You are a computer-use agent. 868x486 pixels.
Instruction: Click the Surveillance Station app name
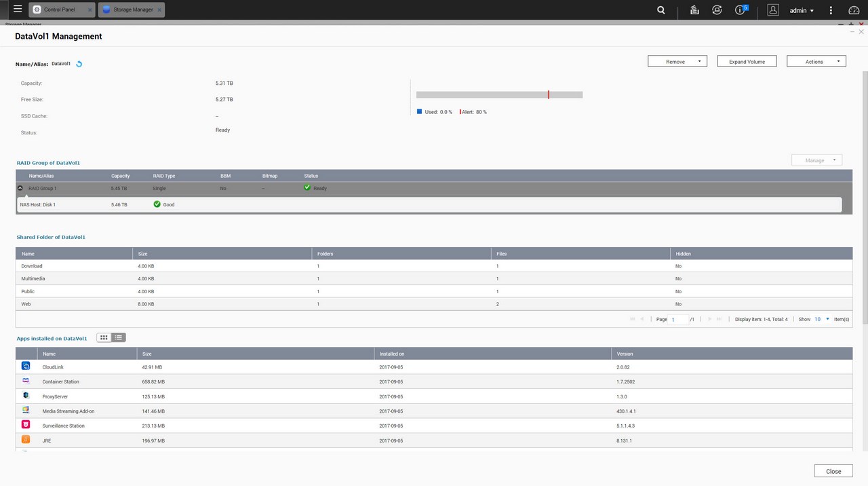coord(63,426)
